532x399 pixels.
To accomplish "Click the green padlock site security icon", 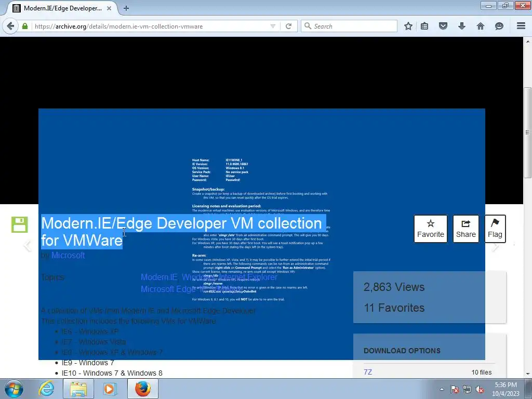I will coord(25,26).
